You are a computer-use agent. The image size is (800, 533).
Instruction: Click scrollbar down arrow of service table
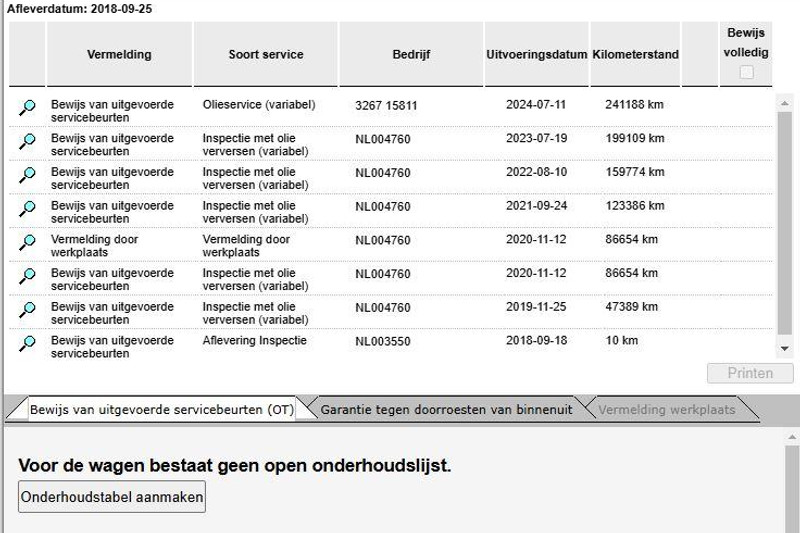coord(785,348)
